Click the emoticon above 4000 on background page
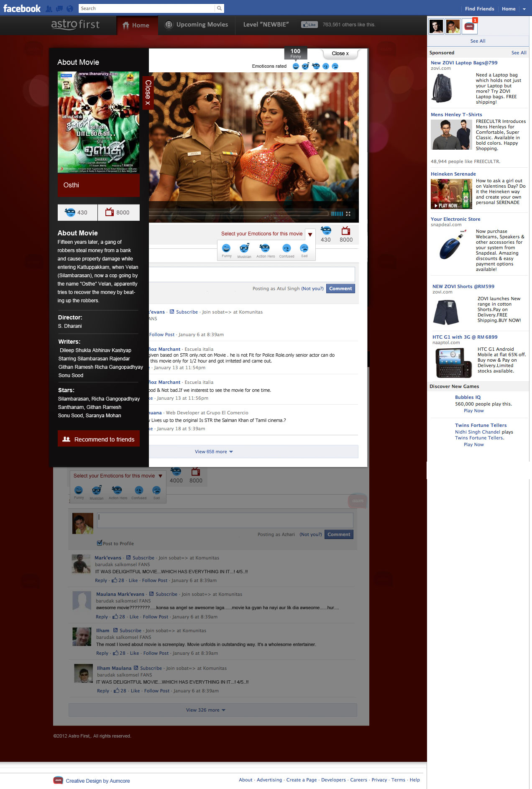Viewport: 532px width, 789px height. point(176,472)
